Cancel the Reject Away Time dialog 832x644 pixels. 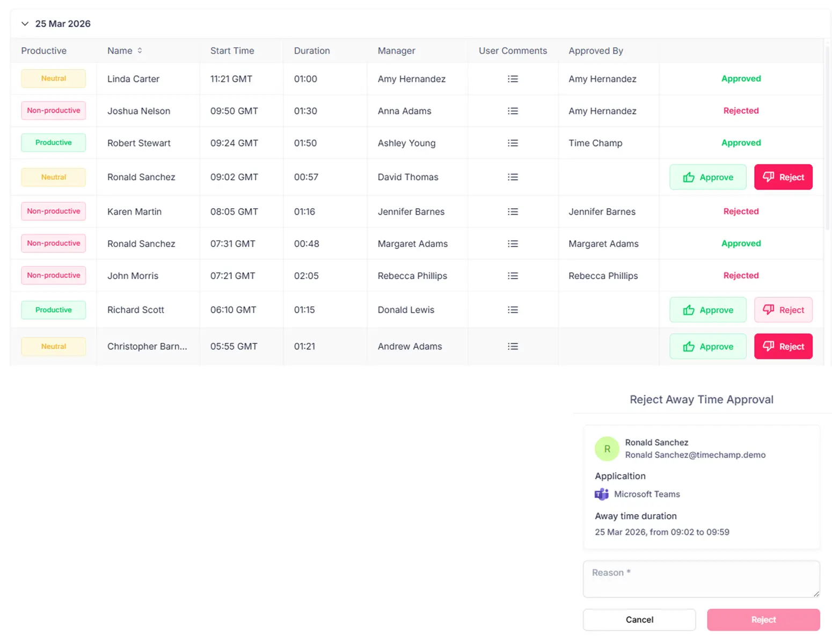tap(639, 619)
